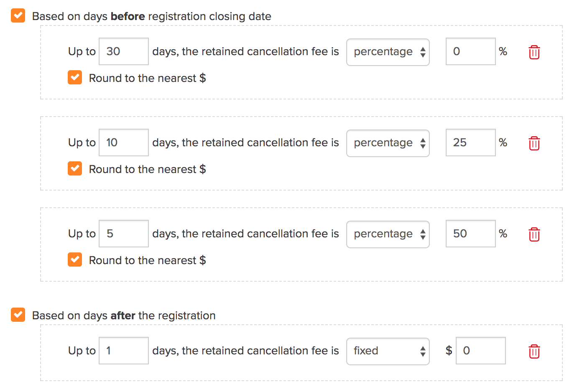
Task: Click the percentage field showing 25
Action: [471, 143]
